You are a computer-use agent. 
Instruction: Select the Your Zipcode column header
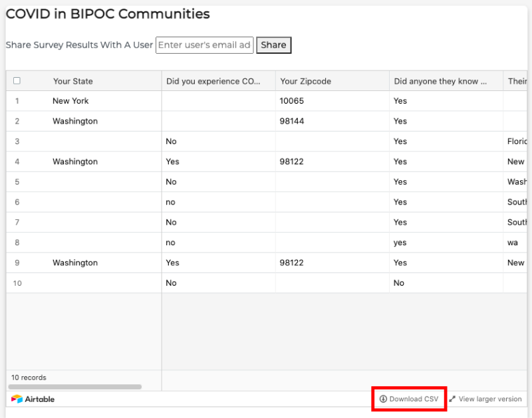pyautogui.click(x=332, y=81)
